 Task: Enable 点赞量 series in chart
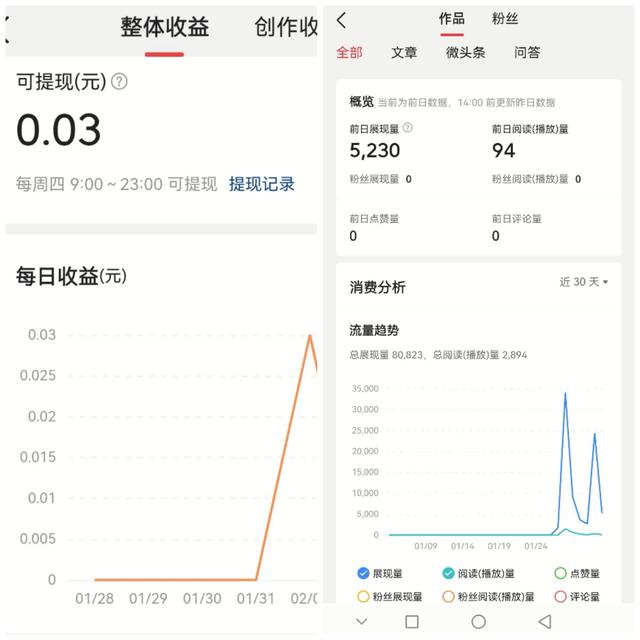[560, 574]
